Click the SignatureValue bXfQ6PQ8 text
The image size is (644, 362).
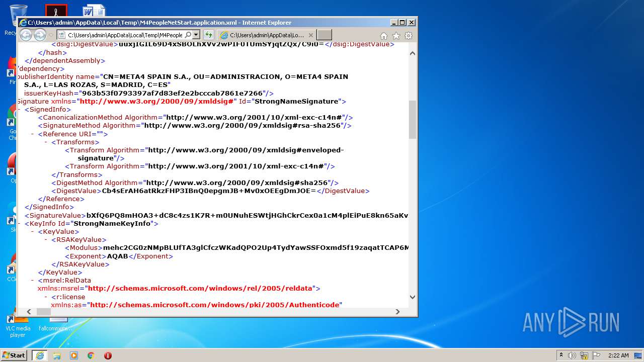coord(247,216)
